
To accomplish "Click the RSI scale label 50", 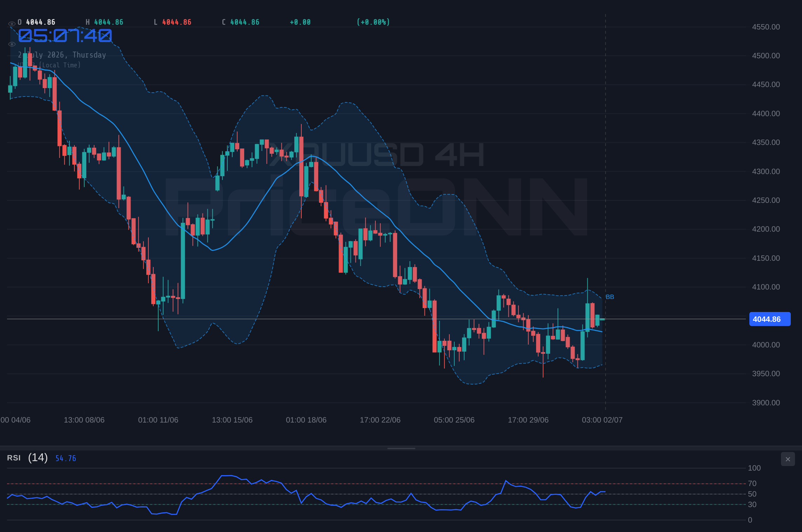I will (752, 494).
